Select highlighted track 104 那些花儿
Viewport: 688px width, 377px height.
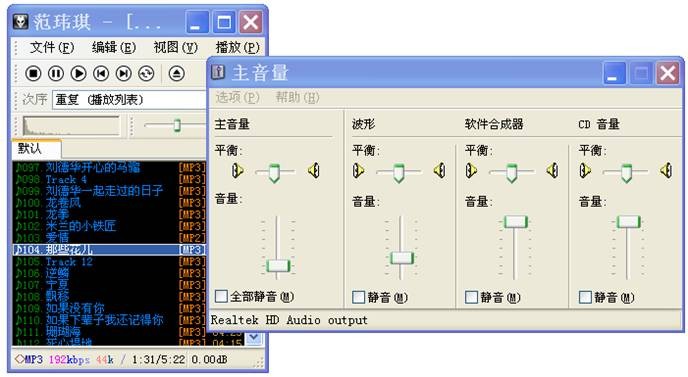click(x=109, y=250)
